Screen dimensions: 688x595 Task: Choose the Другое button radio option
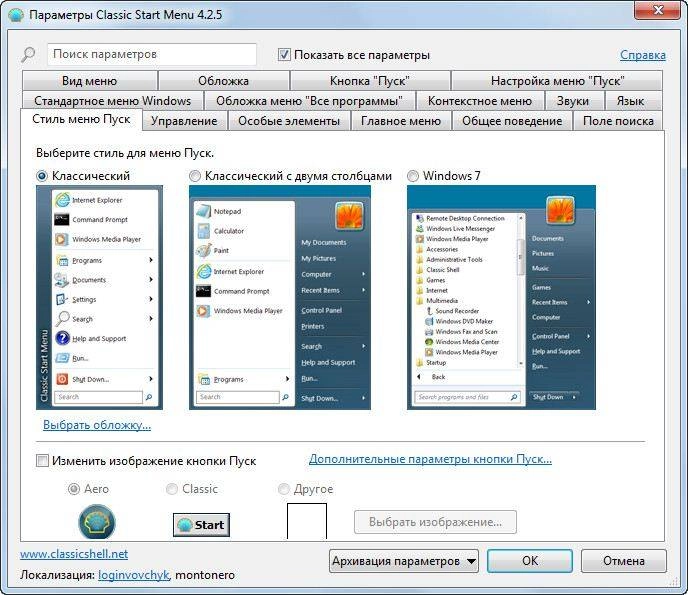coord(284,489)
